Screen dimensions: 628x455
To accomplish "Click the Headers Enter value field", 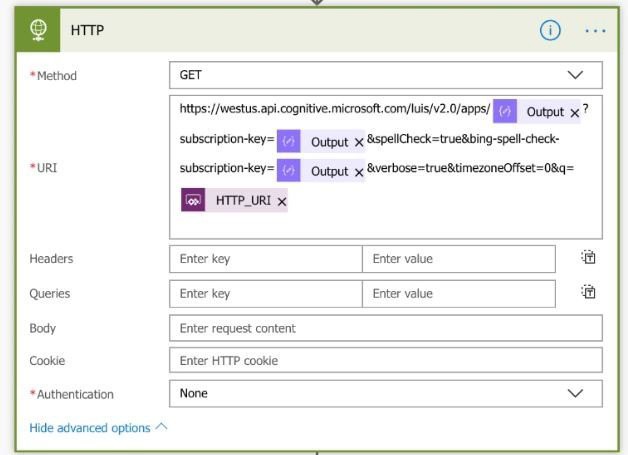I will pos(459,259).
